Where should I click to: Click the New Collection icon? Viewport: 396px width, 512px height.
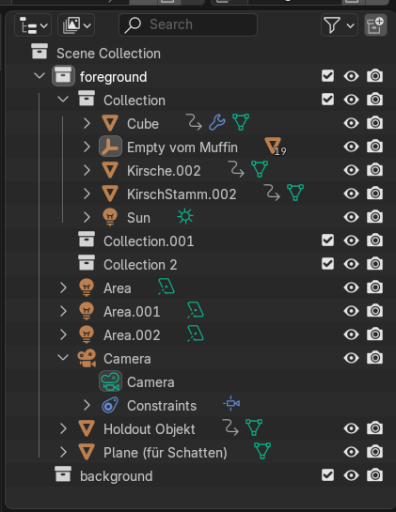click(375, 25)
